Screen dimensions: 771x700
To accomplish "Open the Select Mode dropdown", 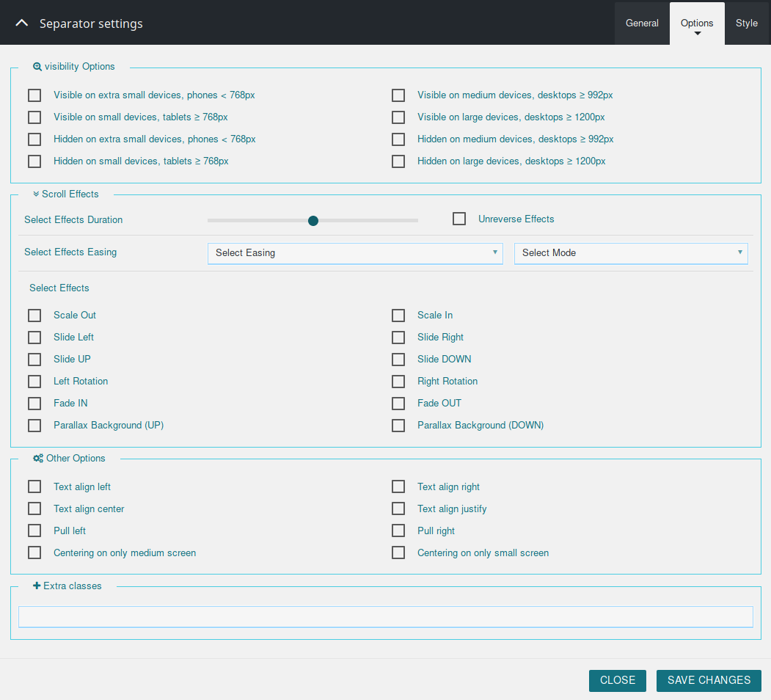I will (631, 252).
